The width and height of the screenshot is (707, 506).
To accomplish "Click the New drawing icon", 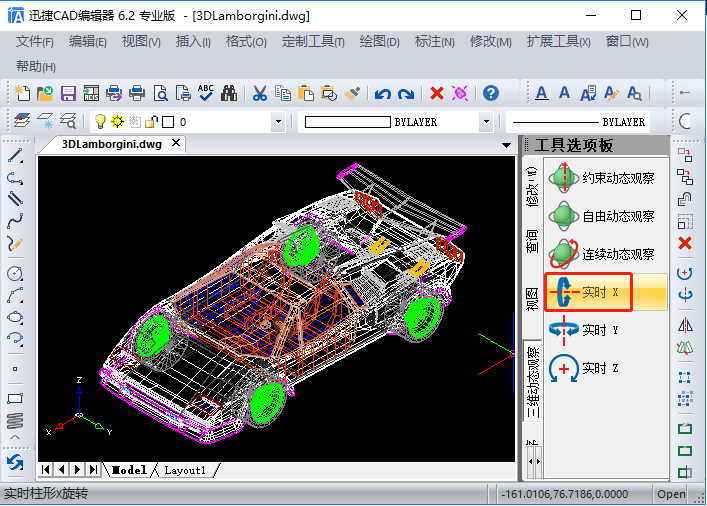I will point(22,93).
